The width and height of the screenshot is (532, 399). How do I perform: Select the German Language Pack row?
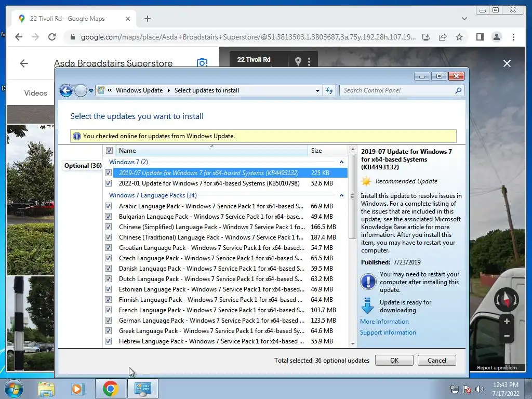click(230, 320)
